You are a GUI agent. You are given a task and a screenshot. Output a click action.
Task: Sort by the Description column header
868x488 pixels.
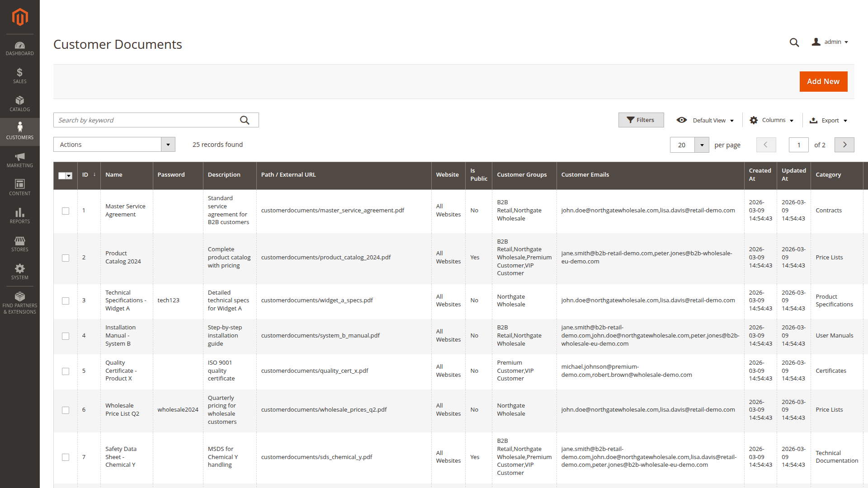[230, 175]
